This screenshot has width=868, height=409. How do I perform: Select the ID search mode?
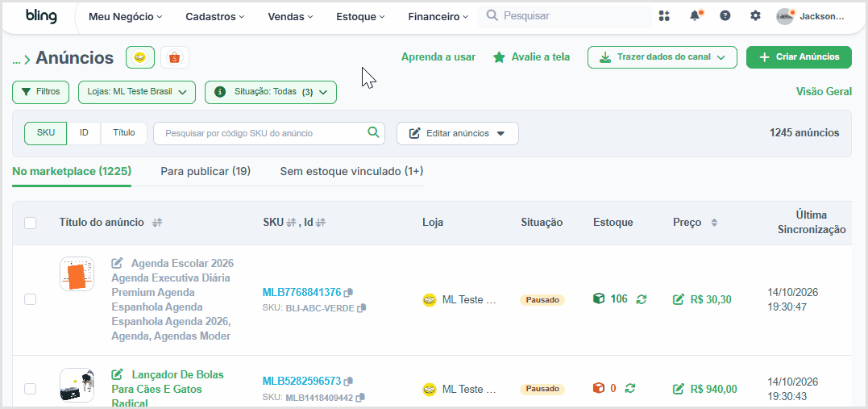click(x=84, y=133)
